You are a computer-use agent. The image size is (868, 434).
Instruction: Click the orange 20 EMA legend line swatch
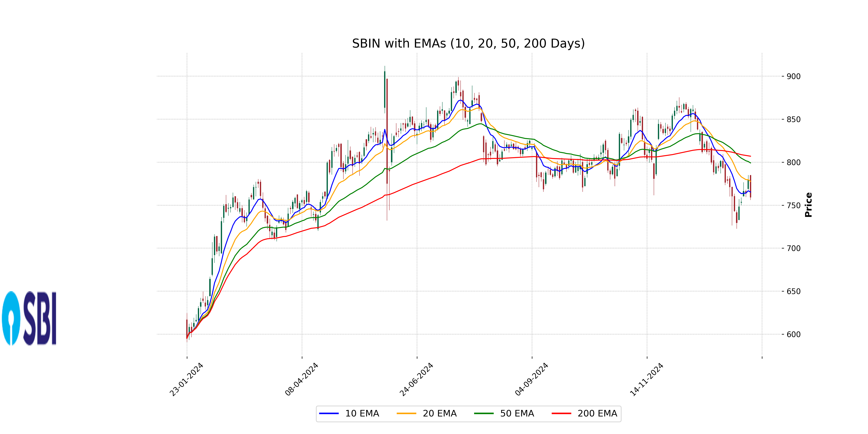coord(406,413)
